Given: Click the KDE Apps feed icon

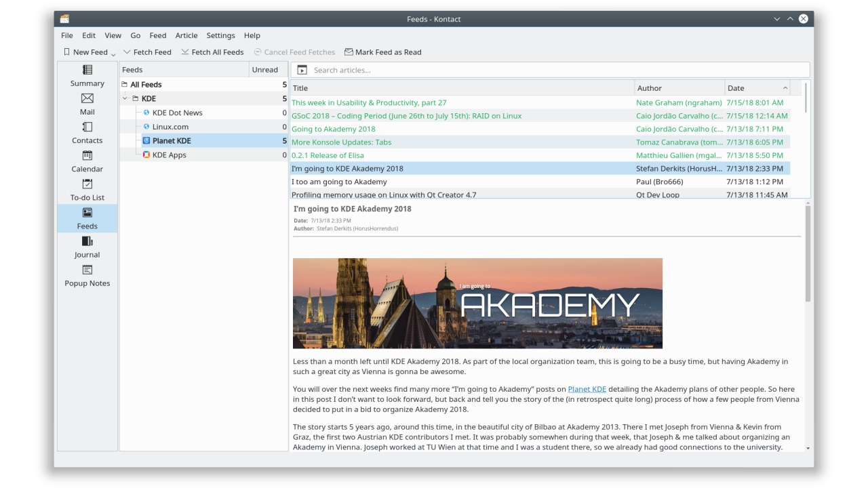Looking at the screenshot, I should 146,155.
